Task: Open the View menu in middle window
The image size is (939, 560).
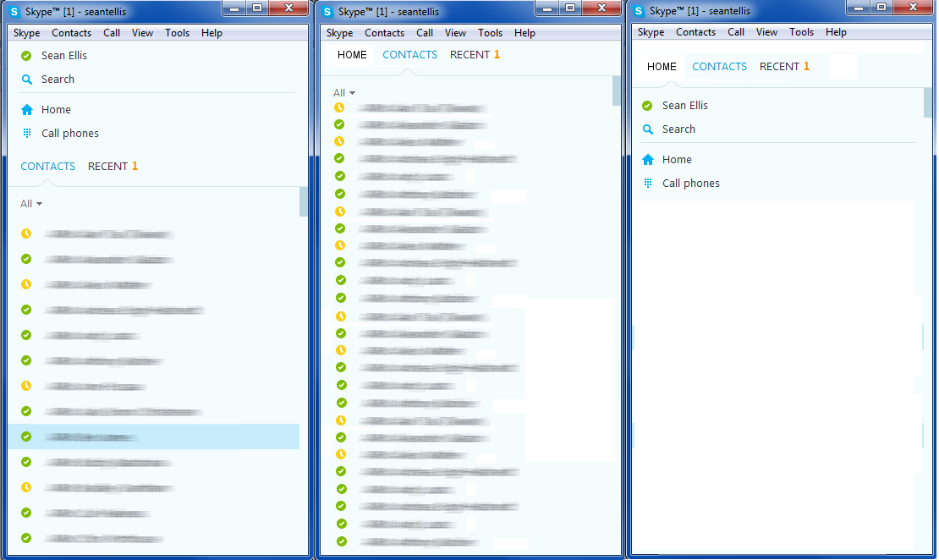Action: pos(455,33)
